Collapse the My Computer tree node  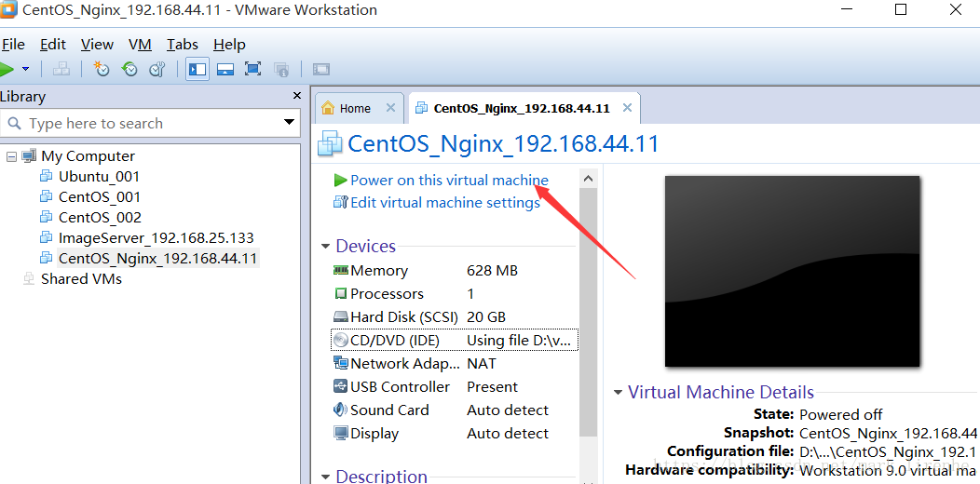tap(10, 156)
